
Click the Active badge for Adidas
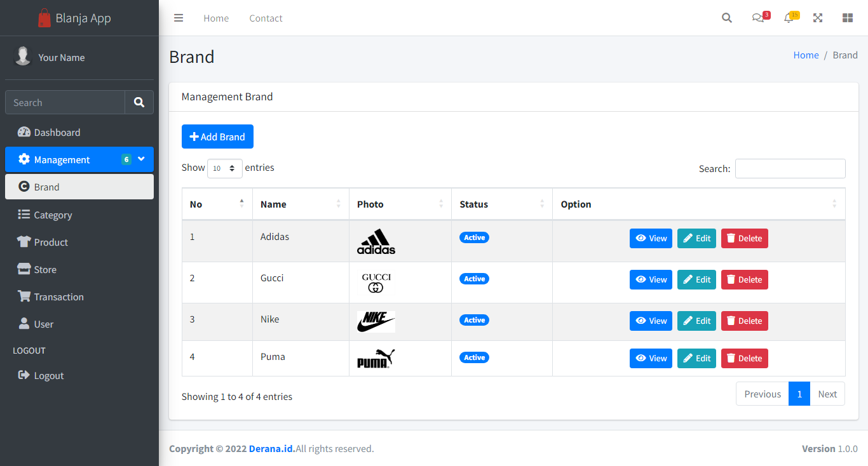coord(474,237)
